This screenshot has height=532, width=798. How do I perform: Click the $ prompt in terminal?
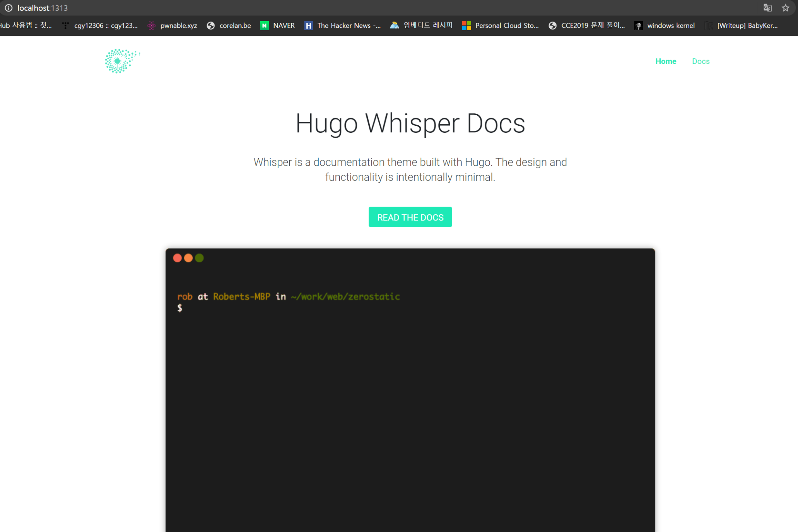tap(180, 308)
